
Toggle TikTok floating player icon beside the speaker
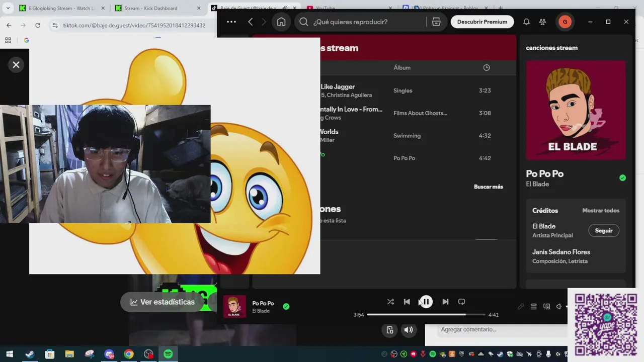389,330
